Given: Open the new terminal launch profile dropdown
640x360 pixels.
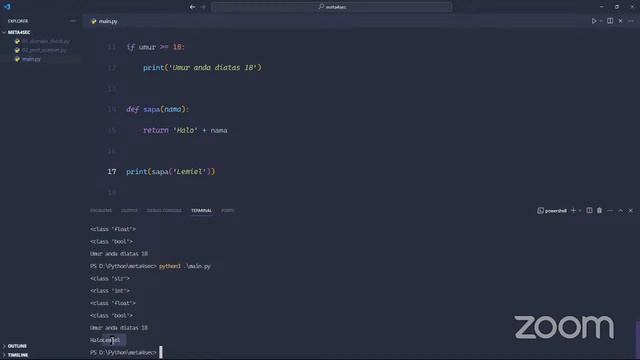Looking at the screenshot, I should (580, 211).
